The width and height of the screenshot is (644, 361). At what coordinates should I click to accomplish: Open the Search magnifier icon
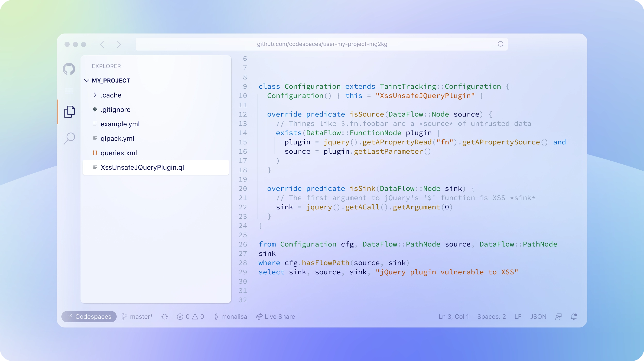pyautogui.click(x=69, y=138)
